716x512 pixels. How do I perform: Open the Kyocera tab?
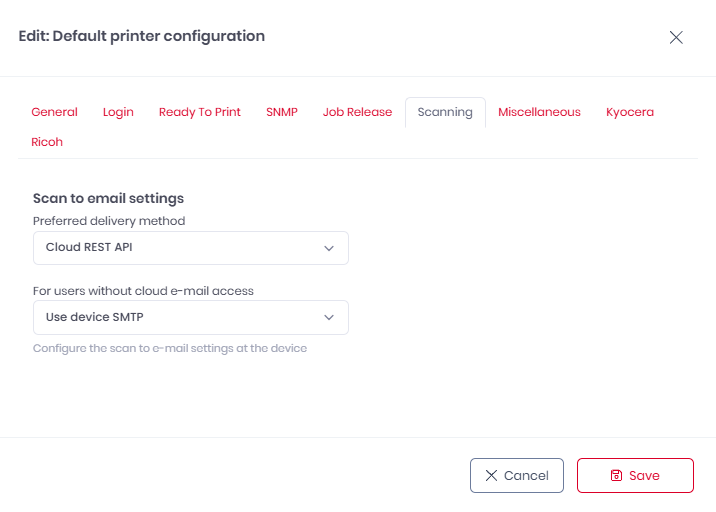point(630,112)
